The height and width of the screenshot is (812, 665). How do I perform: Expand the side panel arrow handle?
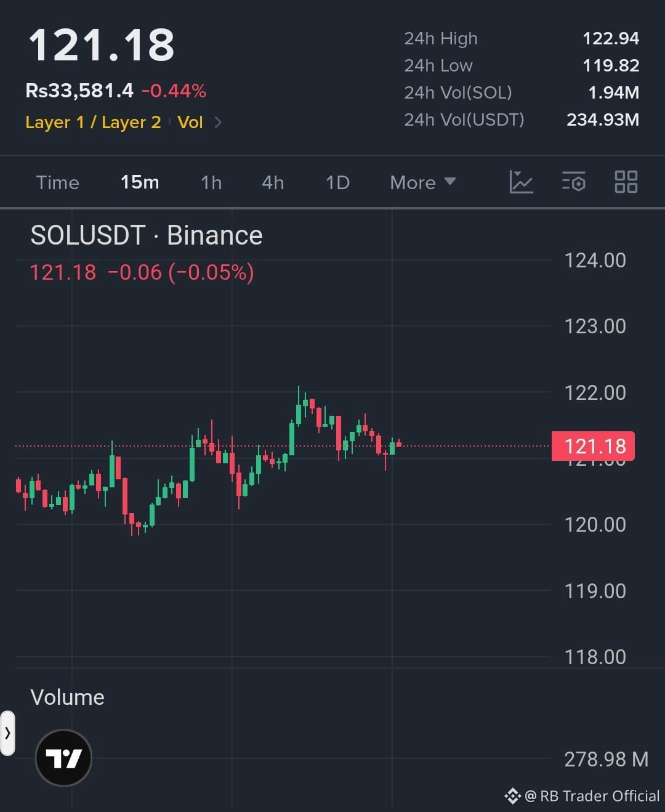(x=7, y=733)
